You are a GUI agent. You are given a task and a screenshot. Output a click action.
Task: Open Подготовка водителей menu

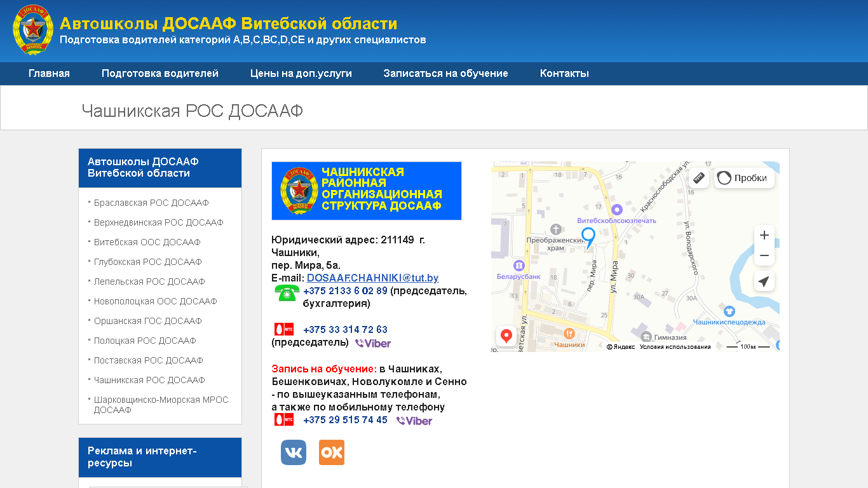pyautogui.click(x=160, y=74)
